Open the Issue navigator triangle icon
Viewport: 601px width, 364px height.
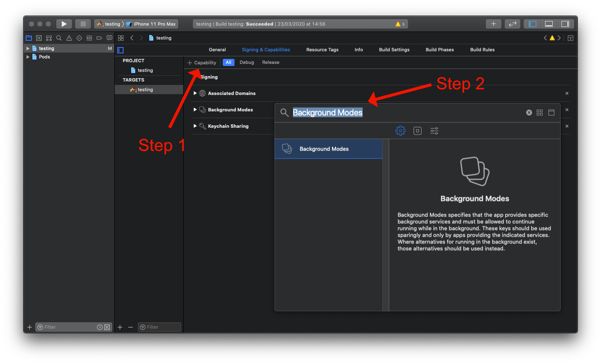[x=69, y=38]
